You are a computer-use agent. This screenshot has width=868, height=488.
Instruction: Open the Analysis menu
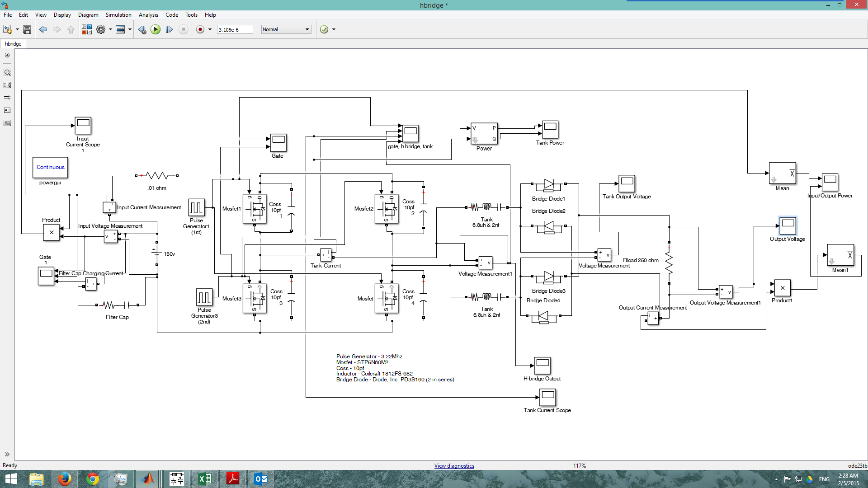(x=148, y=15)
